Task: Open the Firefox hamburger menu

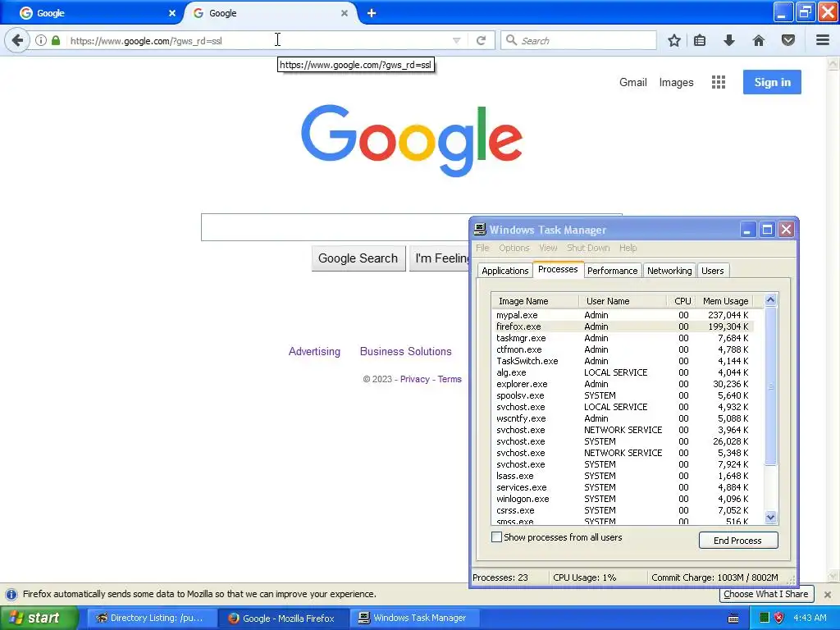Action: 823,40
